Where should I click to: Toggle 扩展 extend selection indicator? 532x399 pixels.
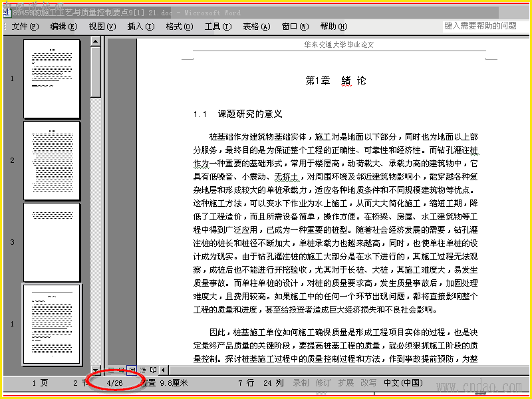346,383
